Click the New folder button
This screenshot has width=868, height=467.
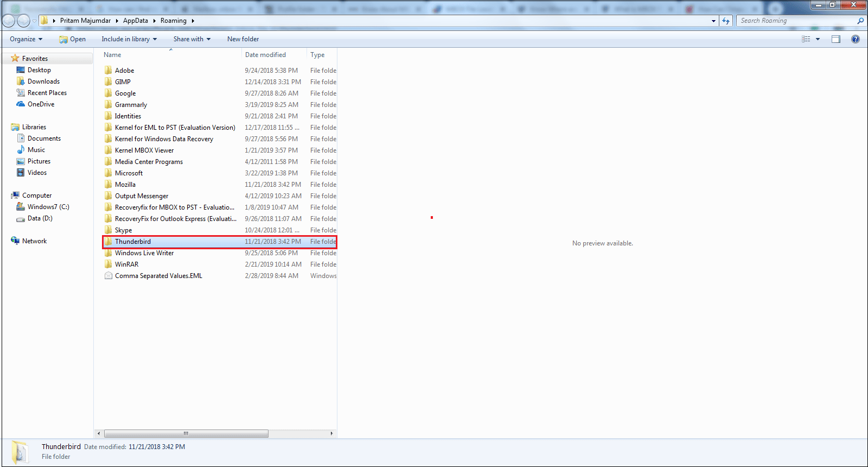point(243,39)
